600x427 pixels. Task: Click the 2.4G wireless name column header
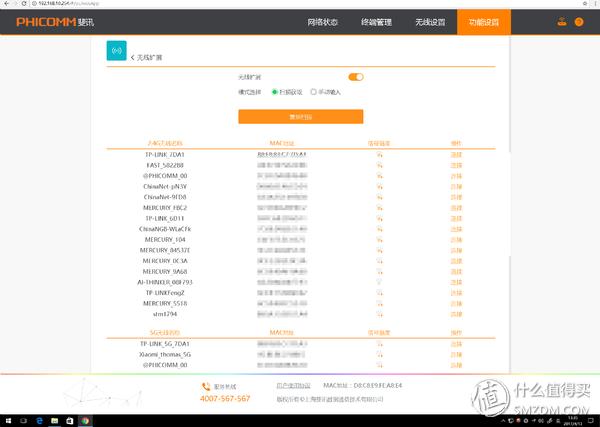coord(165,143)
